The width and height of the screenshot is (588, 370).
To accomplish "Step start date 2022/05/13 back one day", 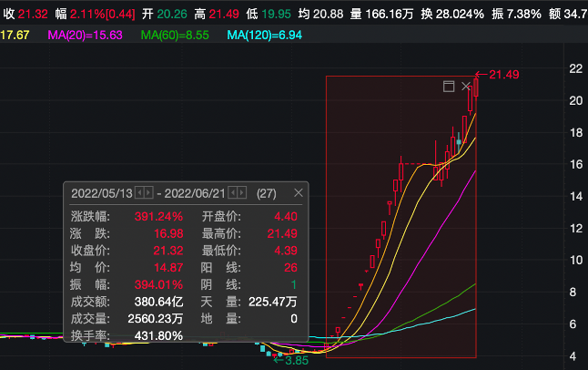I will click(x=139, y=193).
